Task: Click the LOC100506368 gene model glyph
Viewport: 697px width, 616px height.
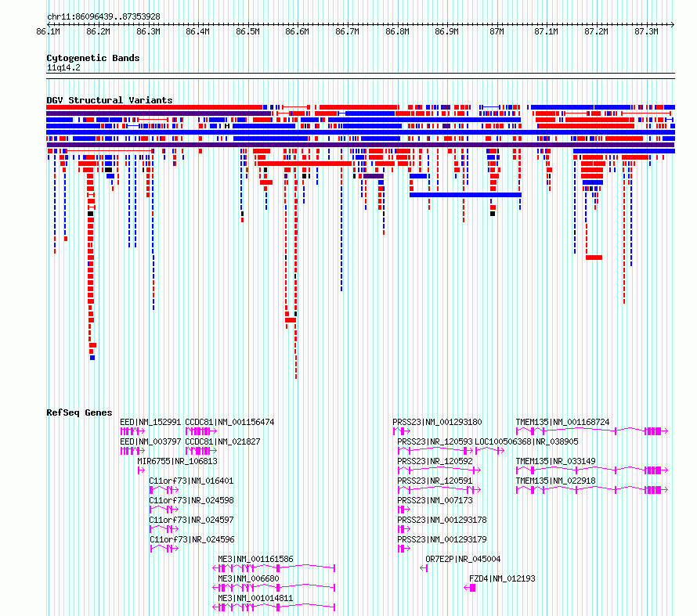Action: pos(489,451)
